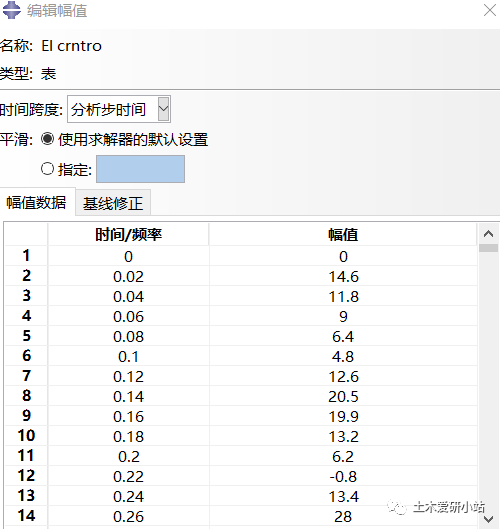This screenshot has width=500, height=529.
Task: Click time cell 0.16
Action: tap(128, 416)
